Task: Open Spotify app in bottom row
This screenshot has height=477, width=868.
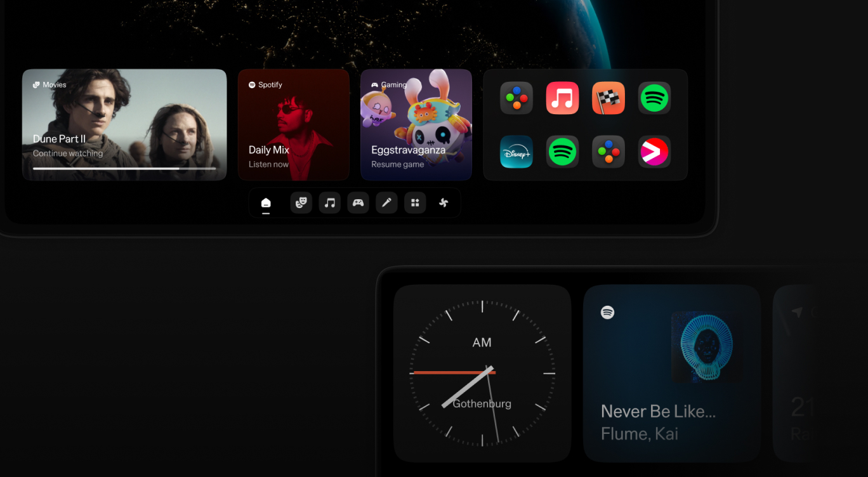Action: tap(562, 152)
